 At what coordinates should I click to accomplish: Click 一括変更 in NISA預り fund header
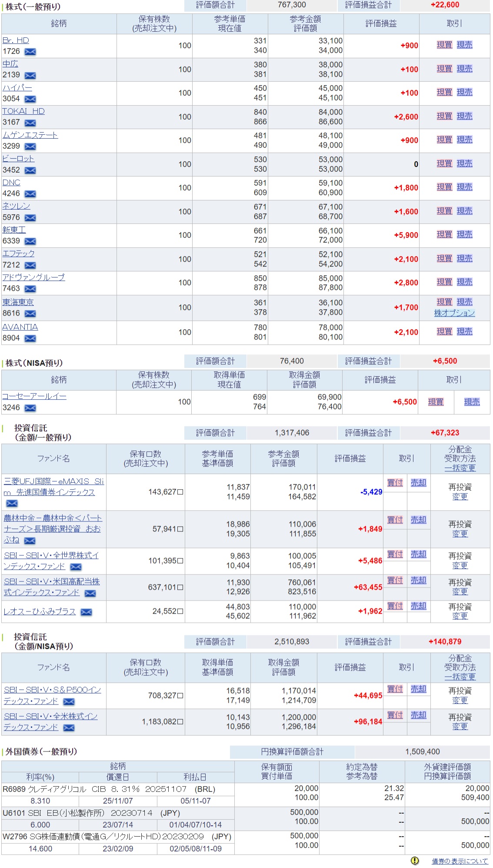point(460,677)
